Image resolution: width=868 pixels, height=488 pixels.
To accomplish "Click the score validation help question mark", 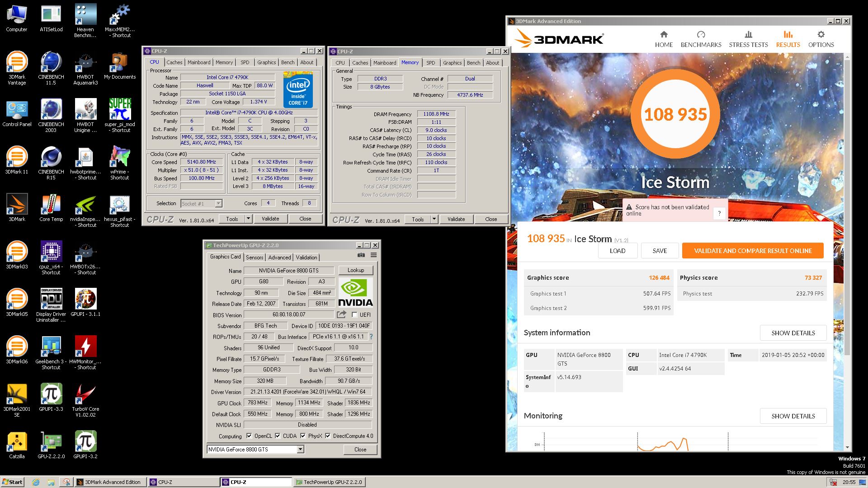I will pyautogui.click(x=719, y=214).
